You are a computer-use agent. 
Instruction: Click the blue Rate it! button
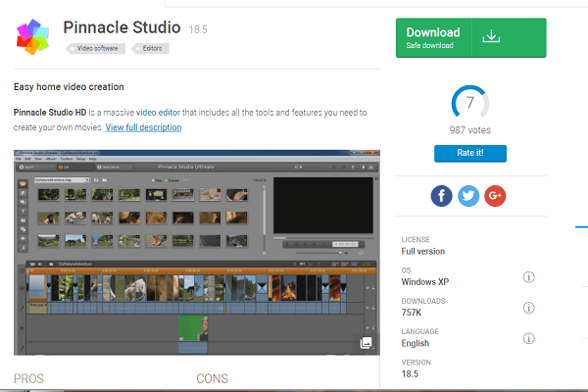pyautogui.click(x=470, y=154)
